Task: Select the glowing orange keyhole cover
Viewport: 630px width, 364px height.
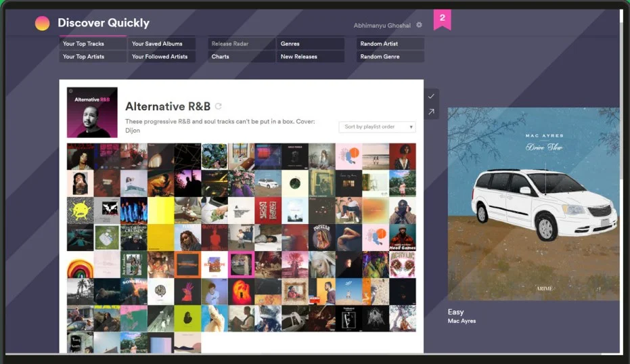Action: click(x=241, y=292)
